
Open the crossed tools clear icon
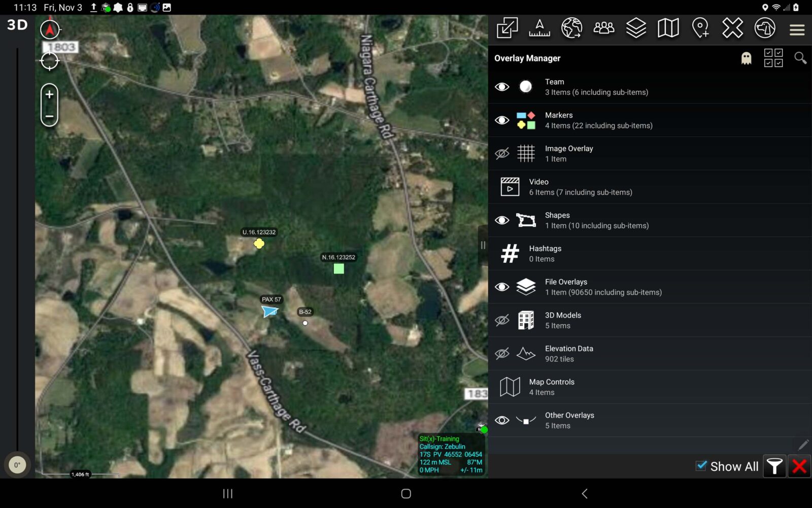click(732, 28)
